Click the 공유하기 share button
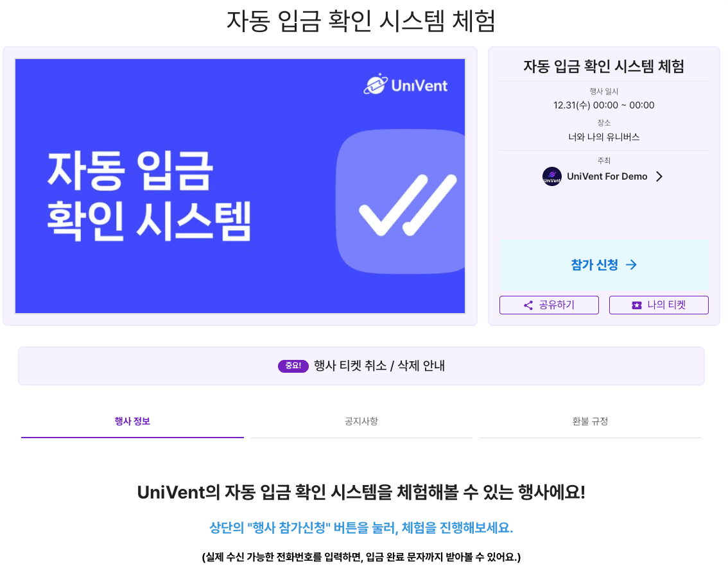Viewport: 728px width, 571px height. click(550, 305)
